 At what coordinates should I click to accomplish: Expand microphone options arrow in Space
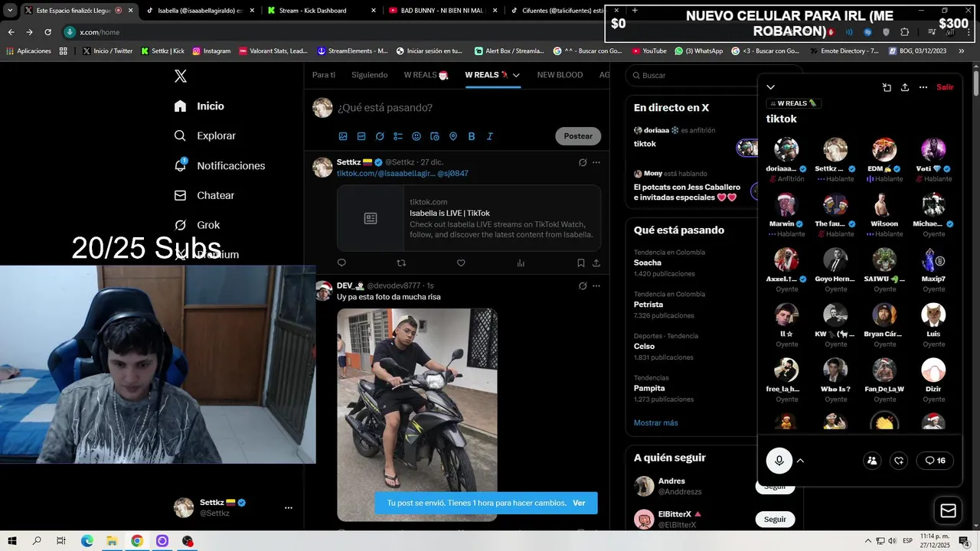coord(801,461)
